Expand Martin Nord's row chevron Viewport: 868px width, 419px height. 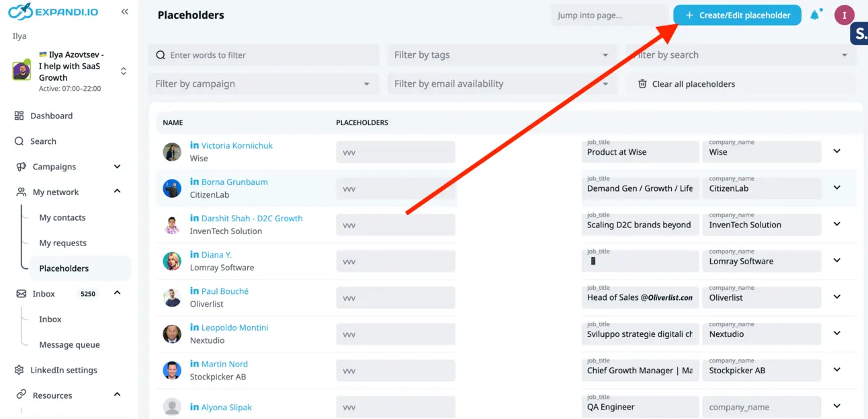[x=837, y=369]
